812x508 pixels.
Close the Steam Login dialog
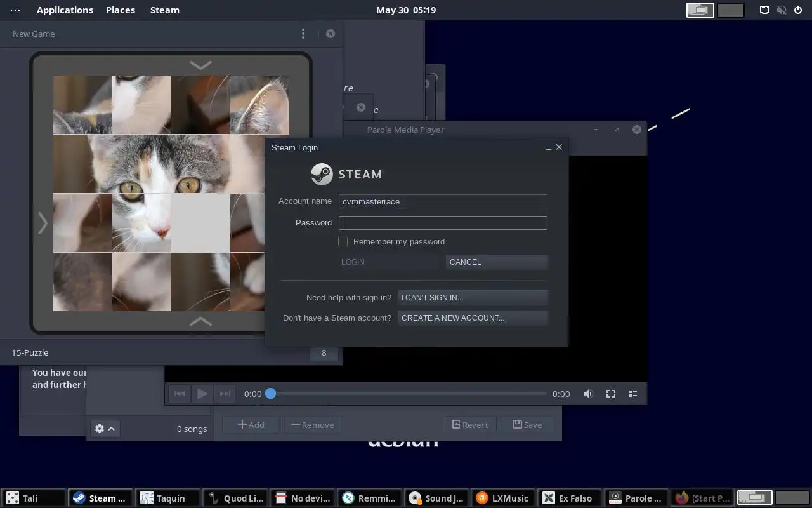tap(559, 147)
